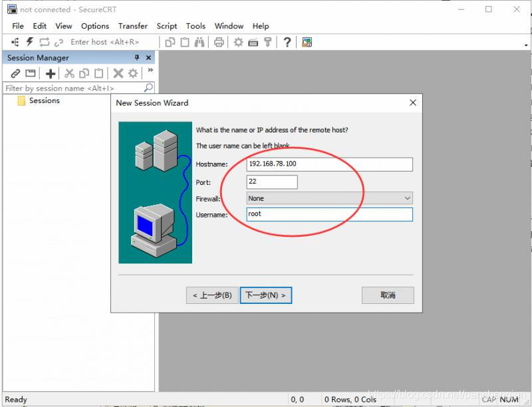Click the Reconnect toolbar icon
This screenshot has height=407, width=532.
coord(44,42)
